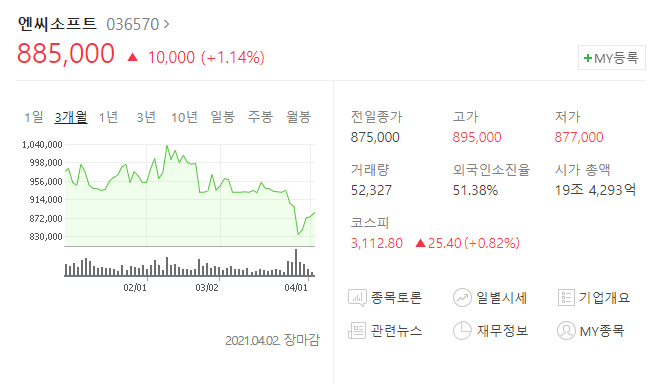
Task: Select the 일봉 daily candle view
Action: pos(222,117)
